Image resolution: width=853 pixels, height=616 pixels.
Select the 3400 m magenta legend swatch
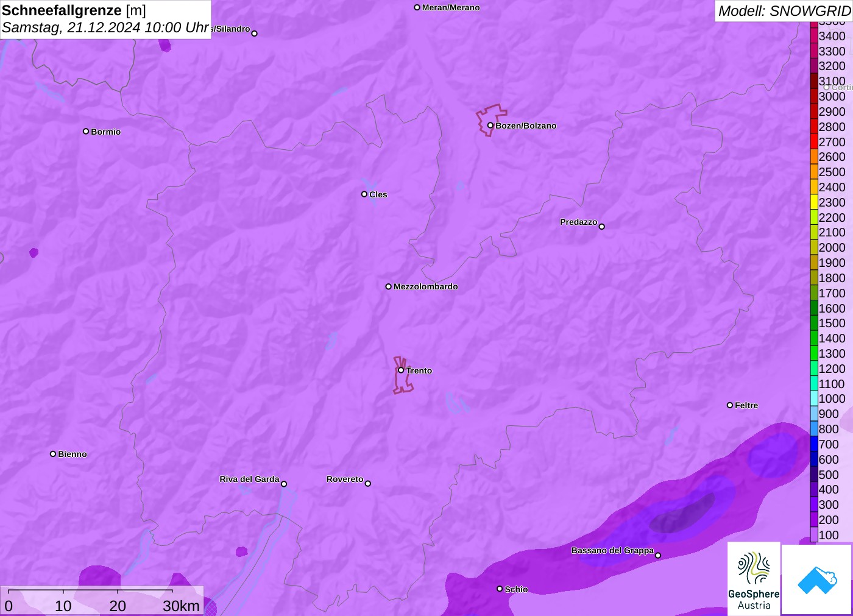[x=814, y=36]
